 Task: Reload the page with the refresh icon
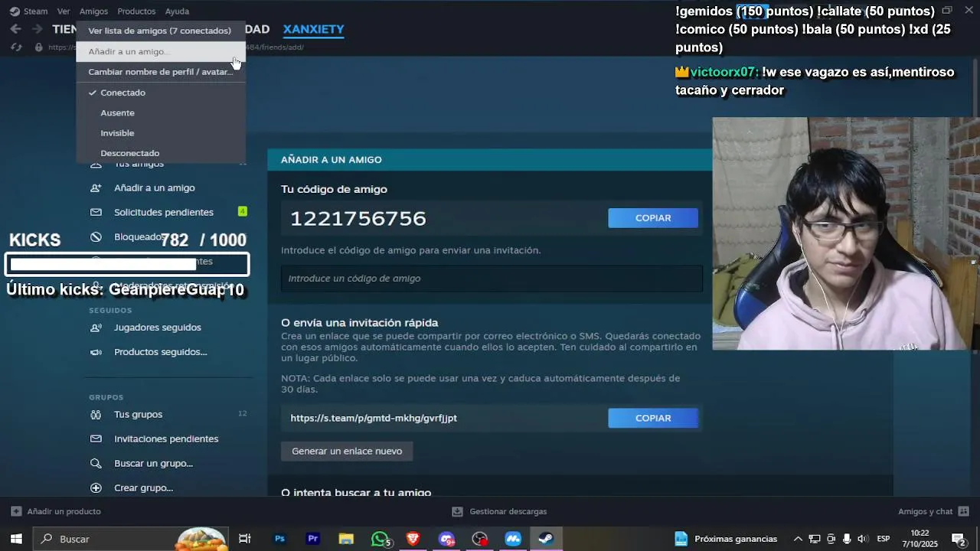(x=16, y=47)
